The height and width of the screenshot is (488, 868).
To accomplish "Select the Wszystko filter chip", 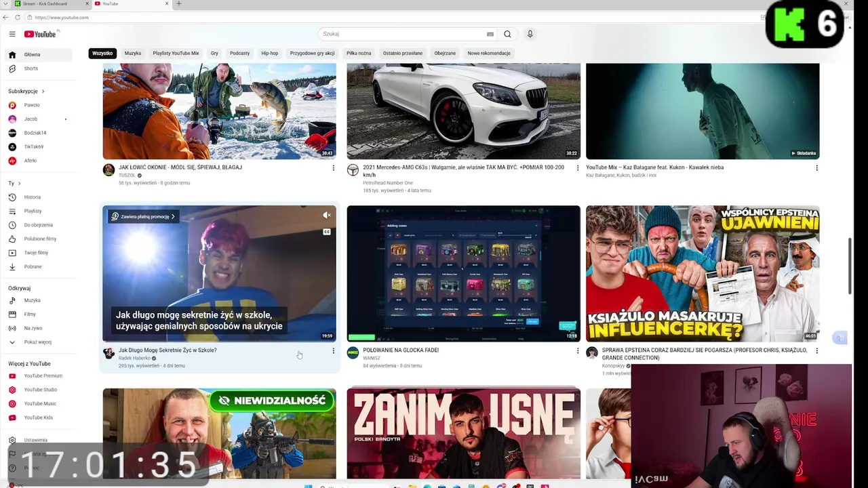I will pyautogui.click(x=102, y=53).
